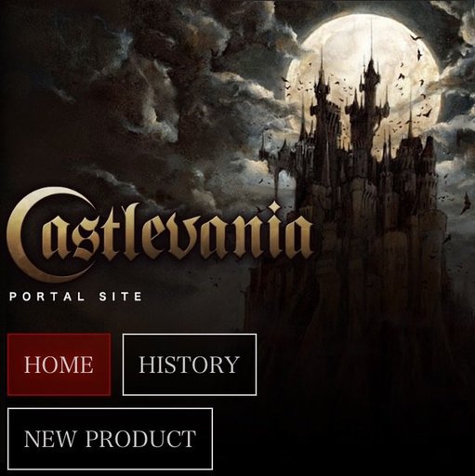The image size is (475, 476).
Task: Select the PORTAL SITE subtitle text
Action: click(76, 297)
